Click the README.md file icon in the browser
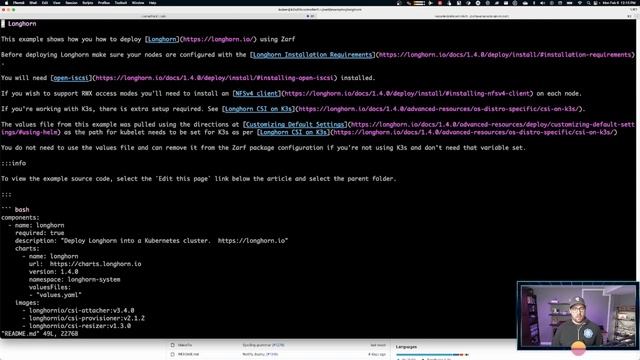Image resolution: width=640 pixels, height=360 pixels. click(172, 354)
